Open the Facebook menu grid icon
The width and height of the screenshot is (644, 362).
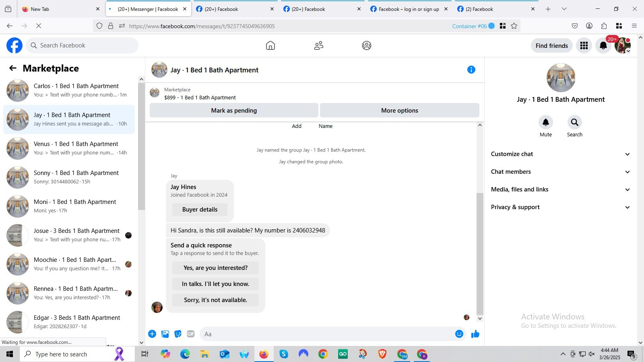584,45
